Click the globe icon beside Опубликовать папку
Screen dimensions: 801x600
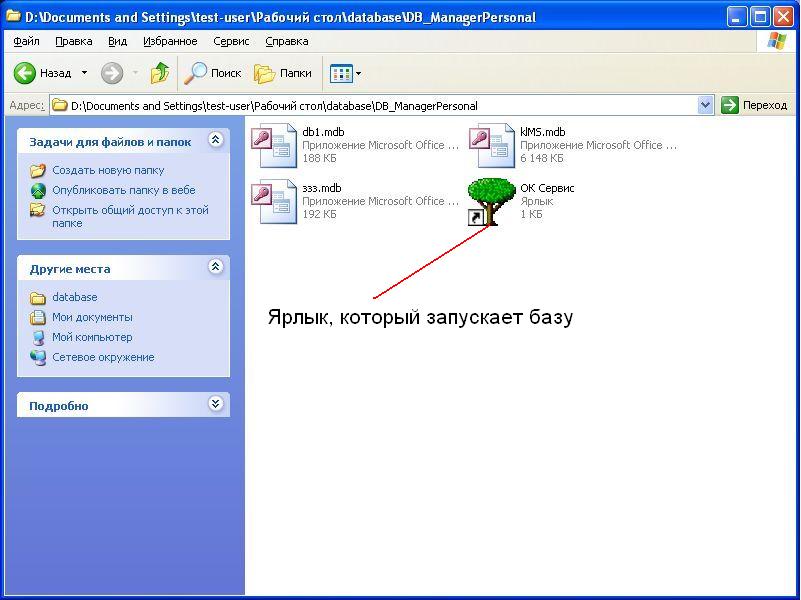[38, 190]
